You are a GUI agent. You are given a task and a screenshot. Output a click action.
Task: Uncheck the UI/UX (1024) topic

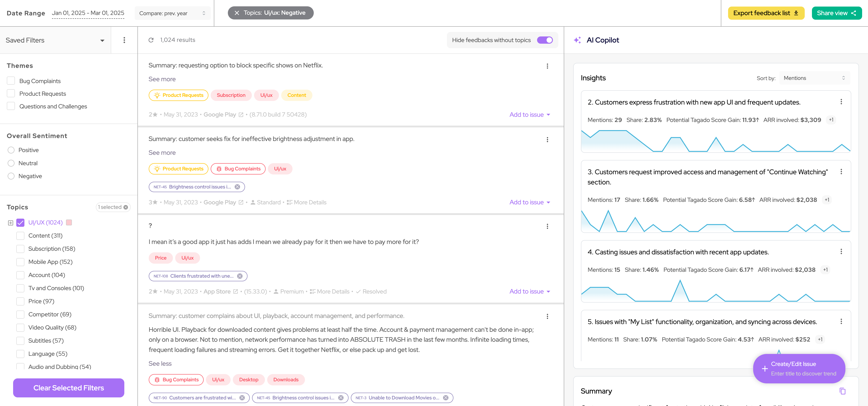(x=20, y=223)
